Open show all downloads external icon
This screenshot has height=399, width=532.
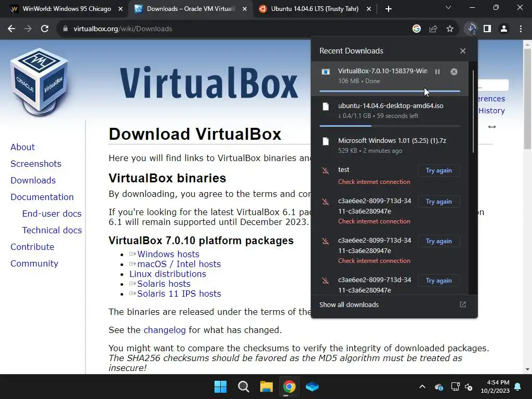point(463,304)
